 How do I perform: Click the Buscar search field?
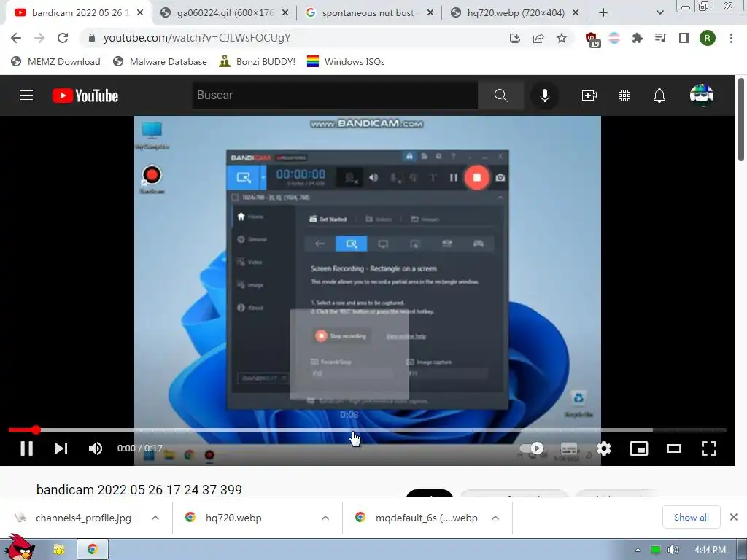click(x=335, y=96)
